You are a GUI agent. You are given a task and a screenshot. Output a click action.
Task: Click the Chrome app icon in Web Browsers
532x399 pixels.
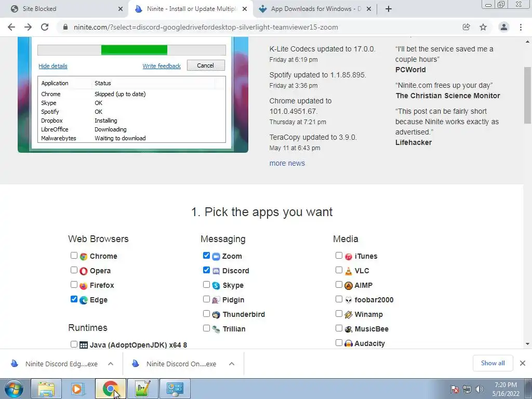[84, 257]
